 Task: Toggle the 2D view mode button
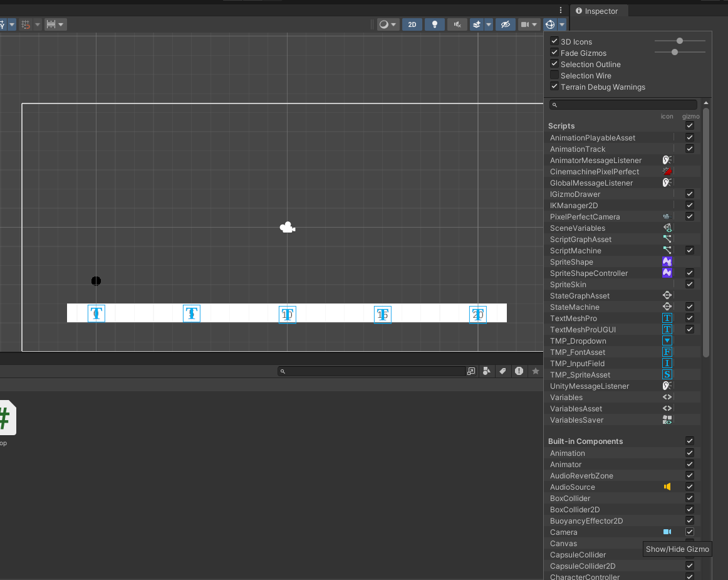coord(412,24)
